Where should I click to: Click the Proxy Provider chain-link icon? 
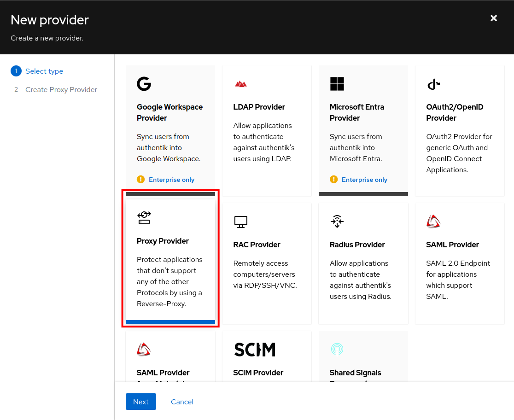(x=144, y=217)
